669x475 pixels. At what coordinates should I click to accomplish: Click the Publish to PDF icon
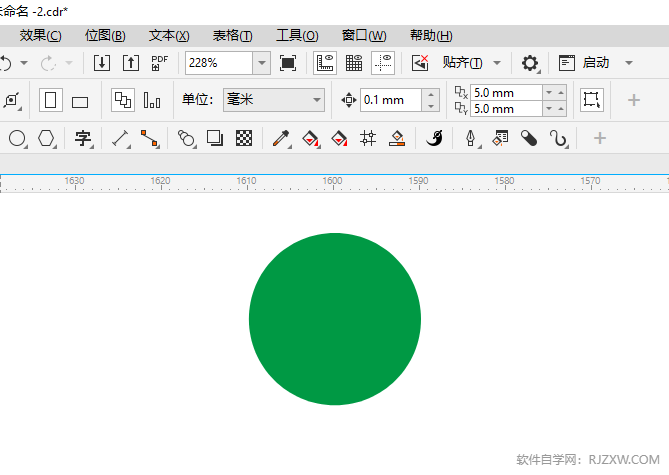[x=160, y=63]
